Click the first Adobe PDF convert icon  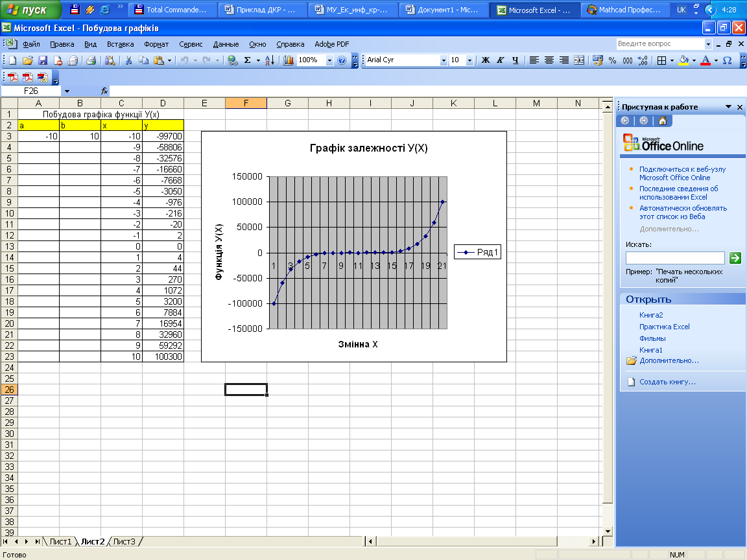coord(13,77)
